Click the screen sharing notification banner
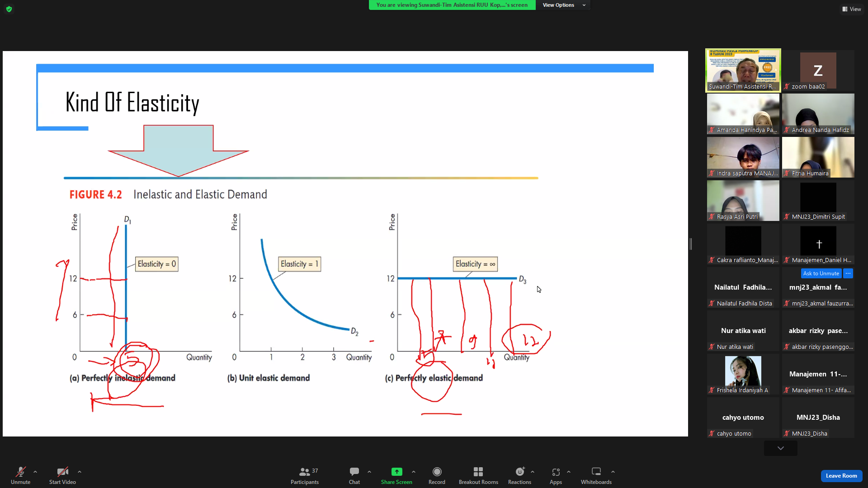This screenshot has width=868, height=488. point(452,5)
